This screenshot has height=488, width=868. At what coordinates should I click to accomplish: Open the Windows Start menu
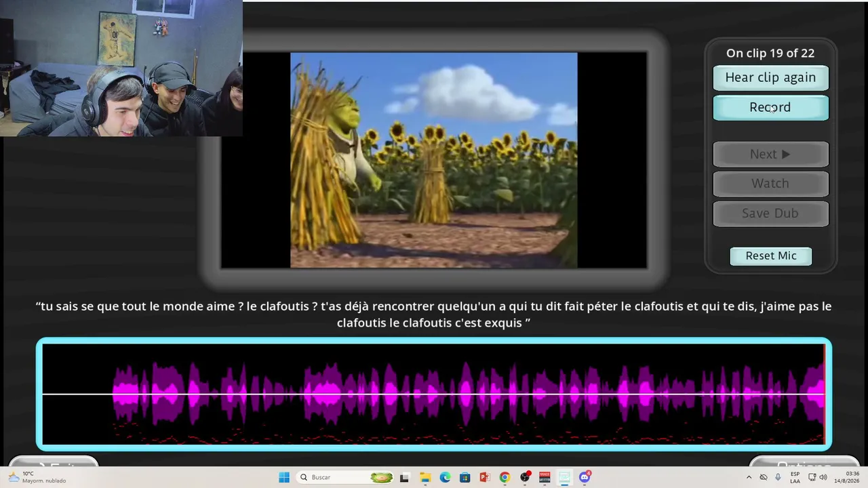[x=284, y=477]
